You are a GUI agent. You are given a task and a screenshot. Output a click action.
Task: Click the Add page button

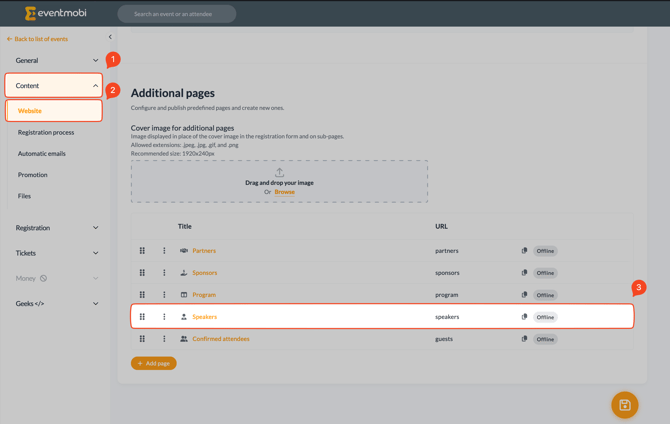[154, 363]
